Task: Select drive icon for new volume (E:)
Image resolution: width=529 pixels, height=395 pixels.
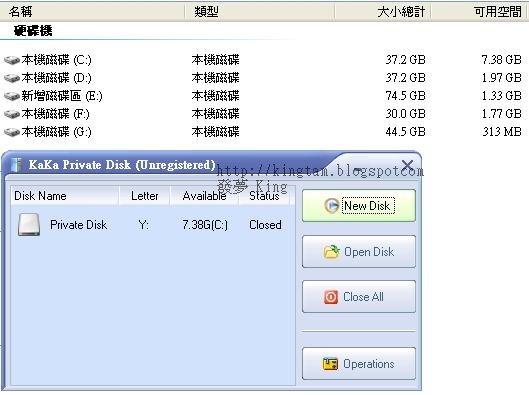Action: pyautogui.click(x=12, y=96)
